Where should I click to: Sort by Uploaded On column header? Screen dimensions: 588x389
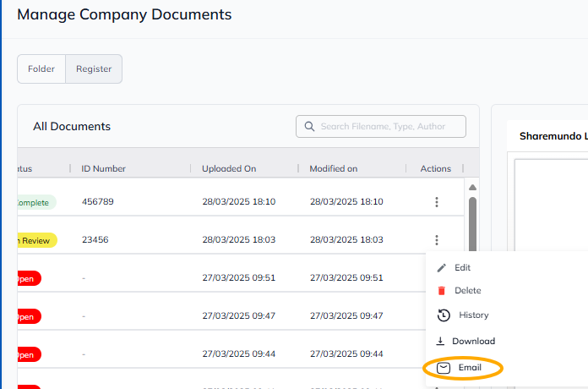(x=228, y=169)
